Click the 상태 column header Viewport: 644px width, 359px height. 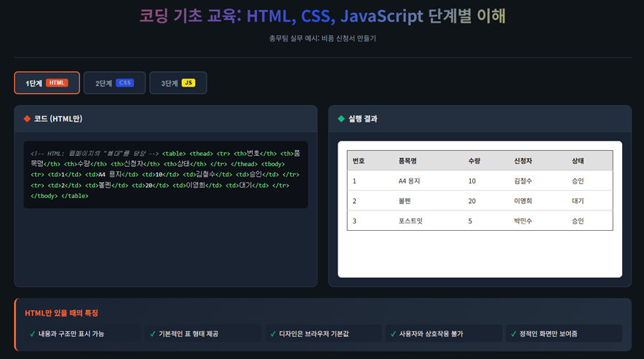pyautogui.click(x=578, y=160)
